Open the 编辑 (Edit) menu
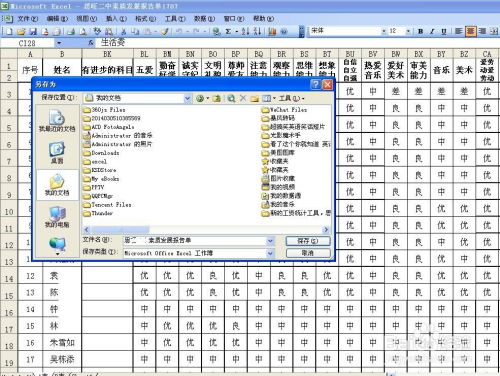Viewport: 500px width, 376px height. 57,19
